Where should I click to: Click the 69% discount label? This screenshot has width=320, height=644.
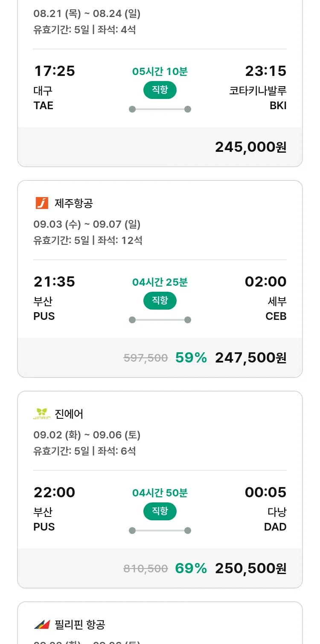(x=191, y=569)
